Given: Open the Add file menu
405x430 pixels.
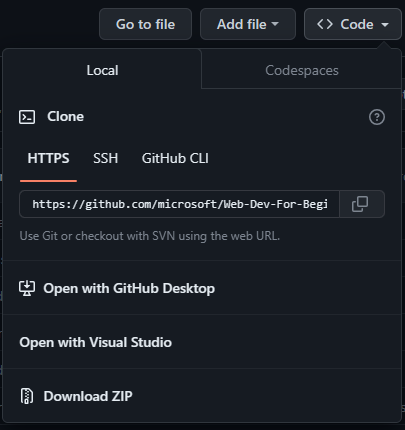Looking at the screenshot, I should [x=248, y=24].
